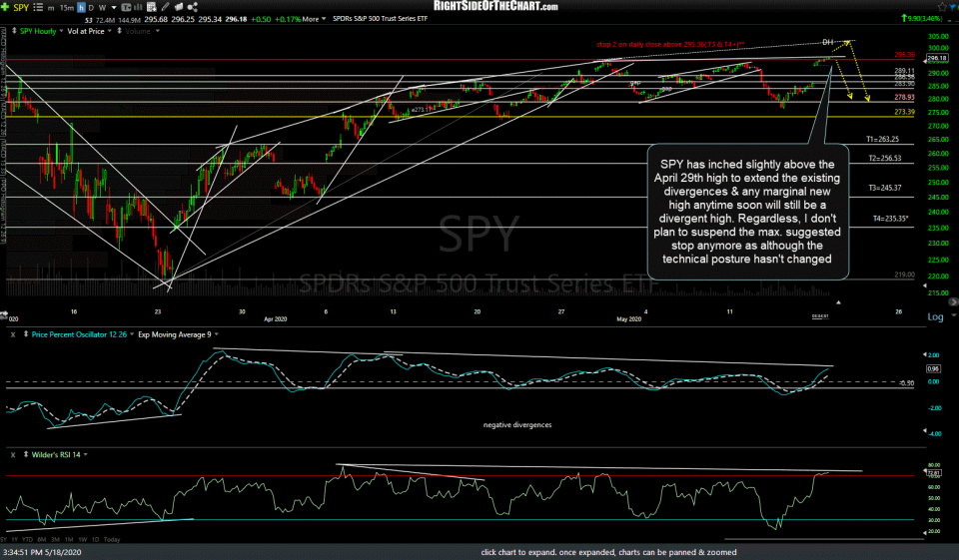Open the timeframe dropdown arrow after W
Viewport: 959px width, 560px height.
click(114, 8)
